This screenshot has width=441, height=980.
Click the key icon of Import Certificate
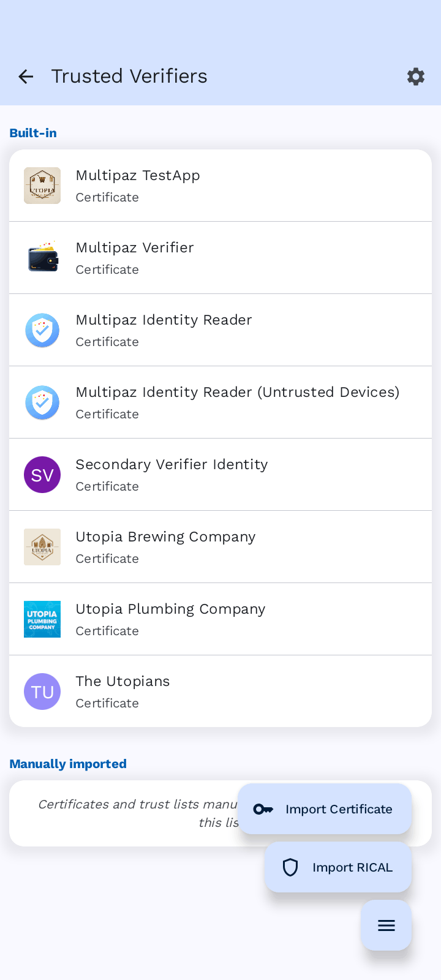pos(263,809)
